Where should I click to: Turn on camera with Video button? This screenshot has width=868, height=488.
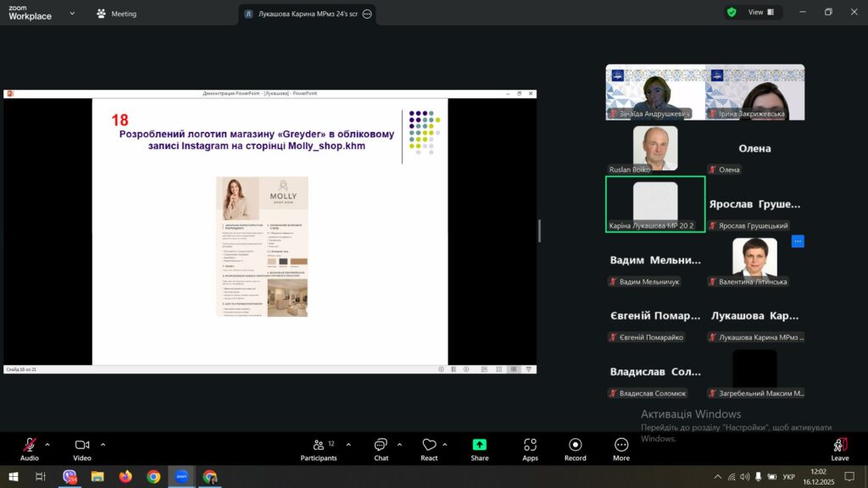(x=82, y=446)
